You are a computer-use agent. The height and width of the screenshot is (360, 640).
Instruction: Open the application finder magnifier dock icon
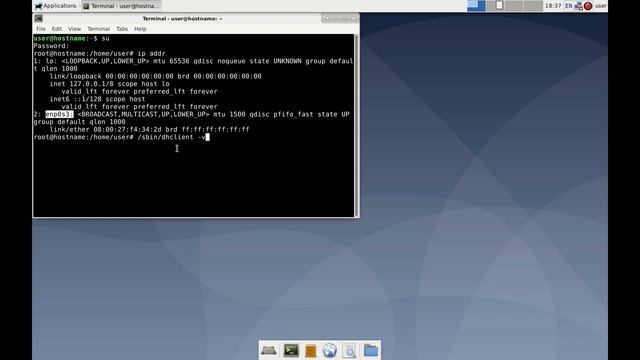(349, 351)
